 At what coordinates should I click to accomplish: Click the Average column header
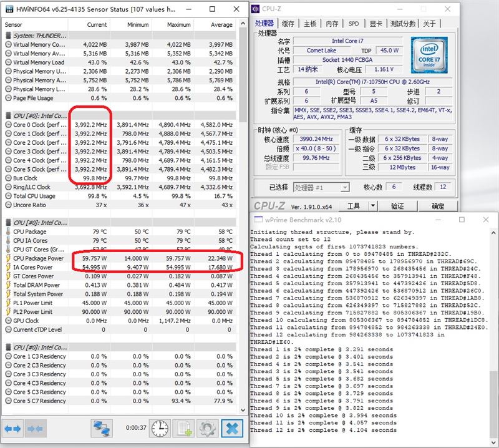pos(215,24)
